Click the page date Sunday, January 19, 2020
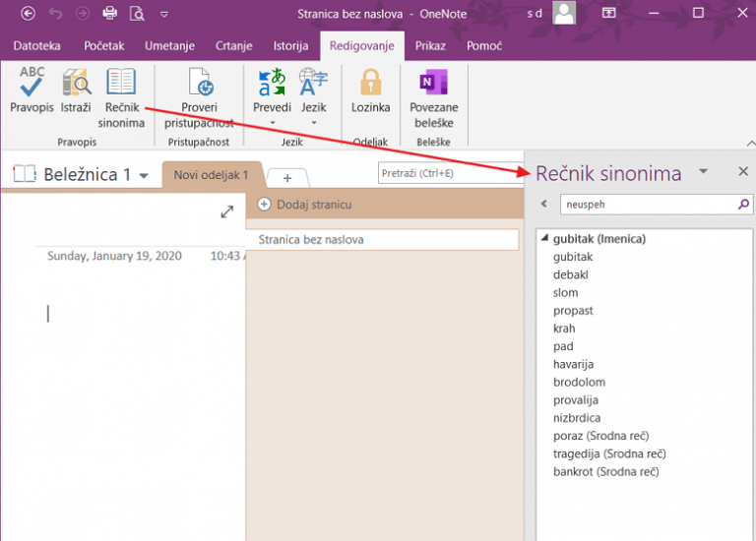The width and height of the screenshot is (756, 541). [x=114, y=256]
